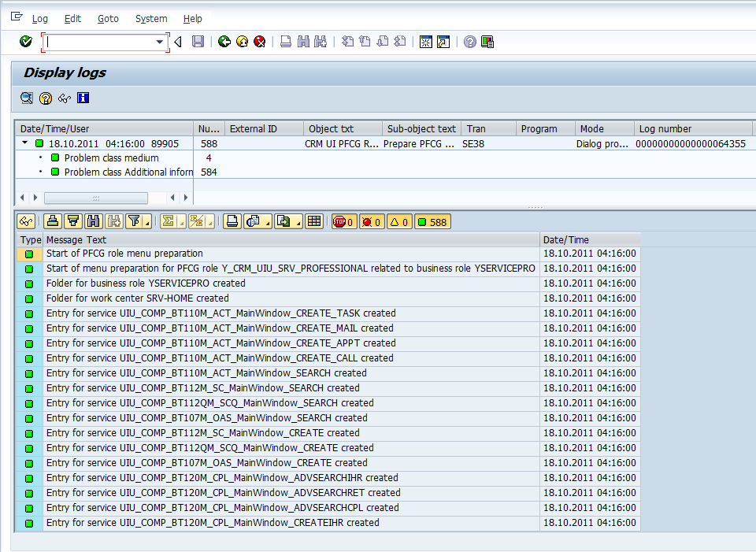This screenshot has width=756, height=552.
Task: Toggle the red error messages filter showing 0
Action: point(372,222)
